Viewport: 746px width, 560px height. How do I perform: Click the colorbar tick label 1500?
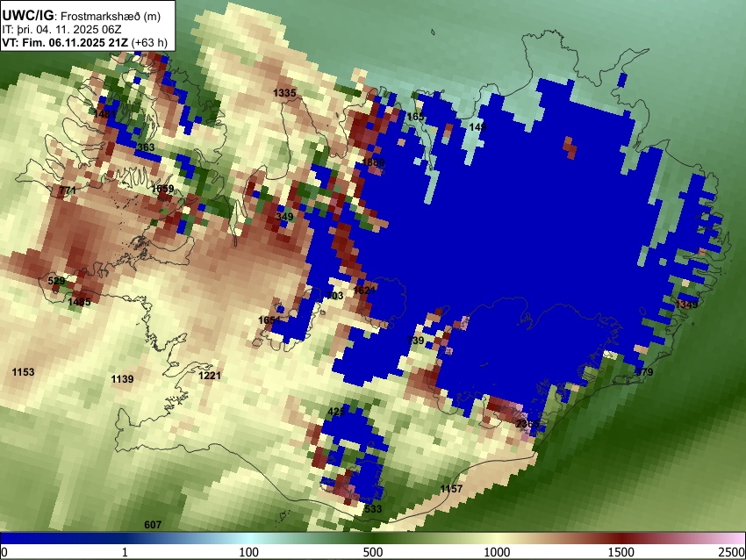click(x=621, y=552)
